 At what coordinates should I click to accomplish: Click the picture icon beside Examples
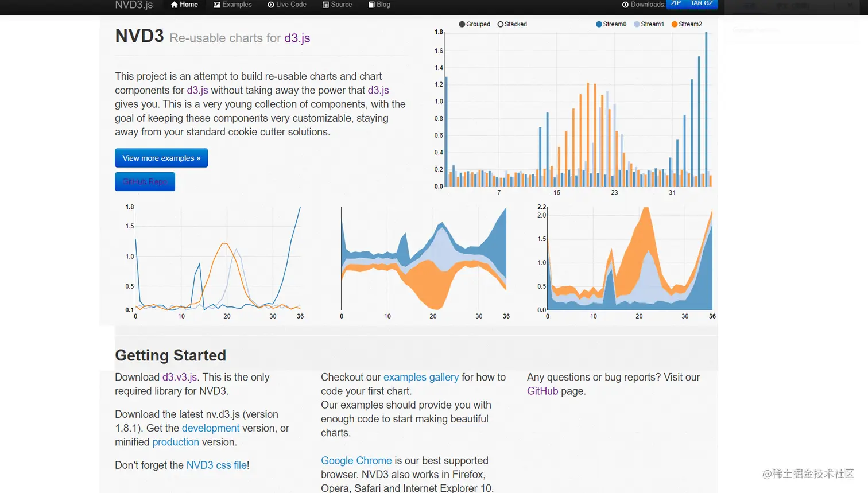(217, 5)
